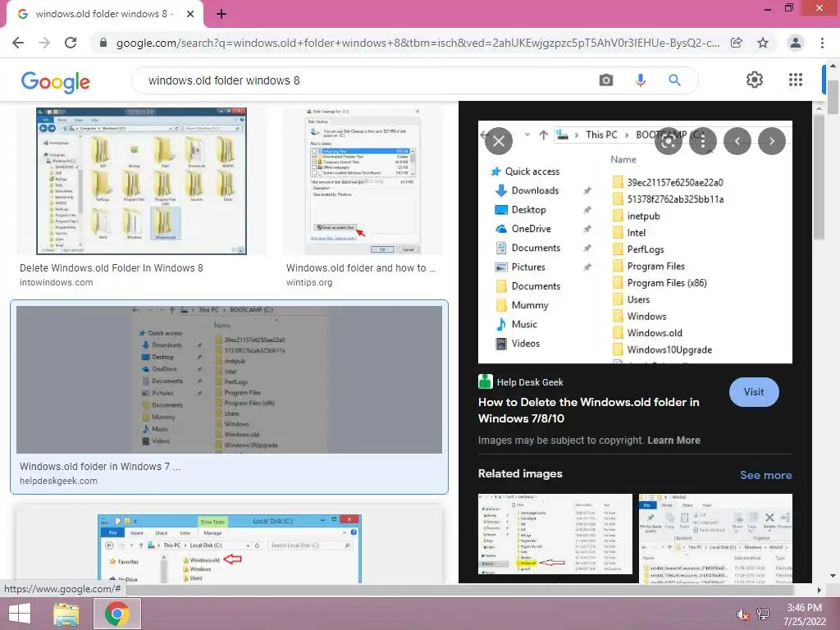Click Delete Windows.old Folder In Windows 8 caption
The image size is (840, 630).
112,268
